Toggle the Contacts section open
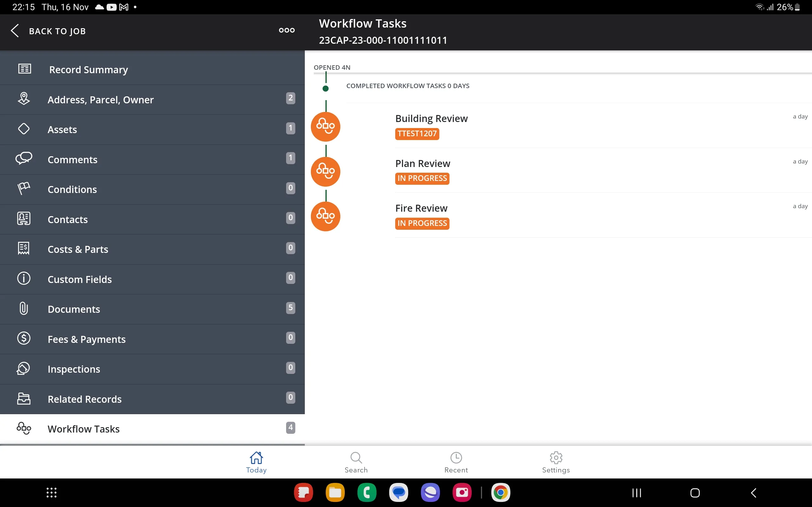Viewport: 812px width, 507px height. 153,219
